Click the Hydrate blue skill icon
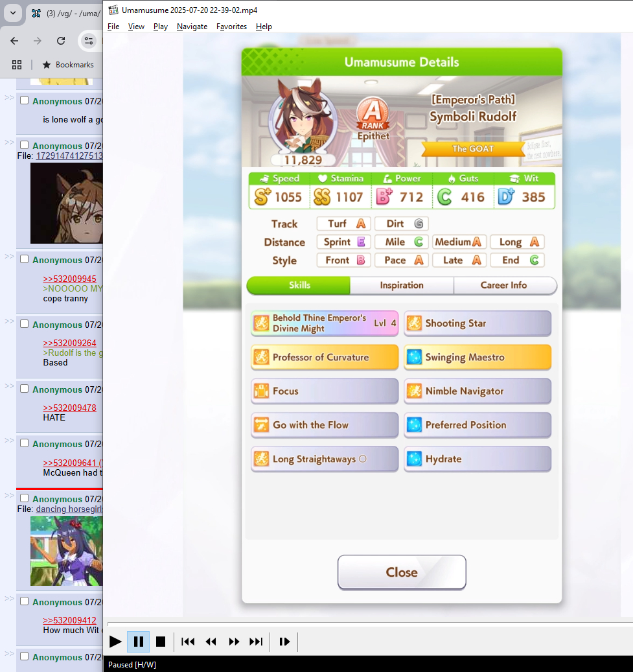The height and width of the screenshot is (672, 633). pos(414,458)
